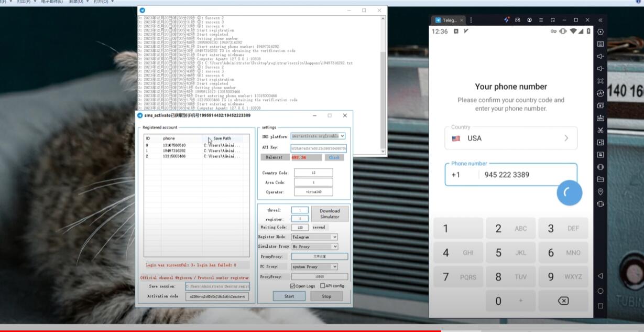Viewport: 644px width, 332px height.
Task: Open the gamepad icon in emulator title bar
Action: [x=518, y=20]
